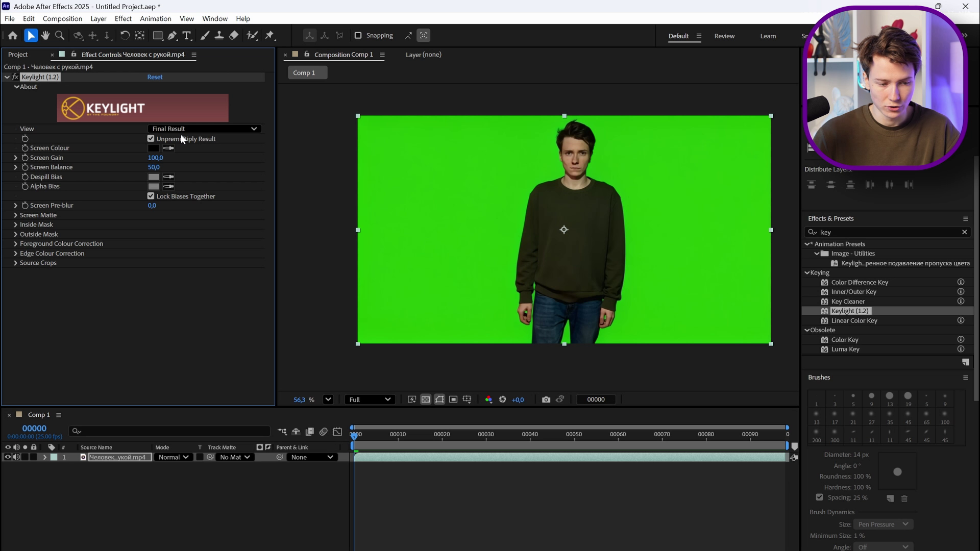This screenshot has height=551, width=980.
Task: Click the Home icon in the toolbar
Action: (x=13, y=36)
